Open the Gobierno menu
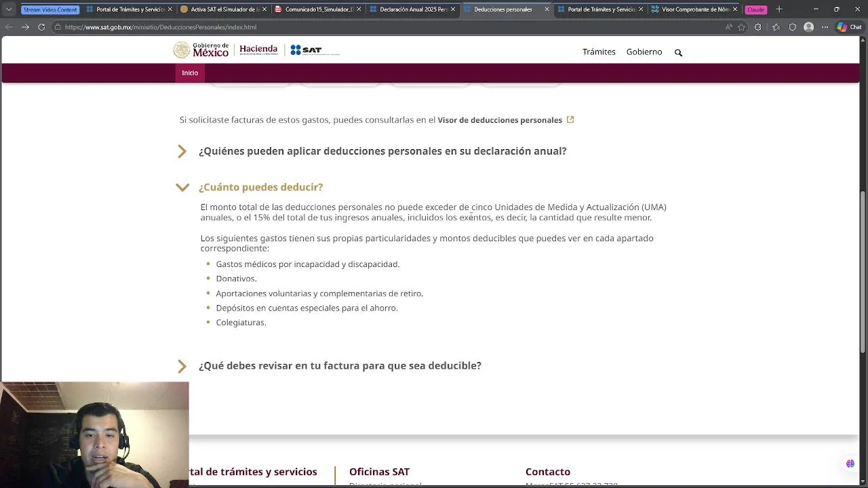The width and height of the screenshot is (868, 488). pos(644,52)
